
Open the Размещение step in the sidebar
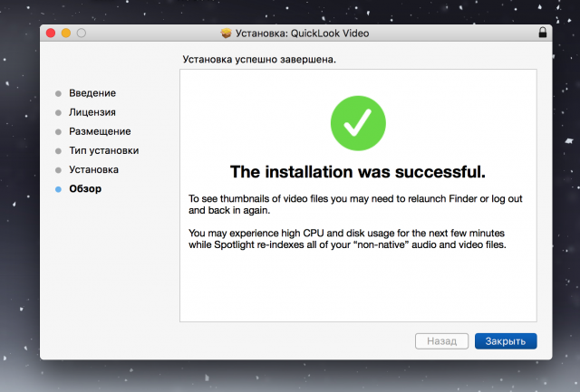(x=99, y=131)
